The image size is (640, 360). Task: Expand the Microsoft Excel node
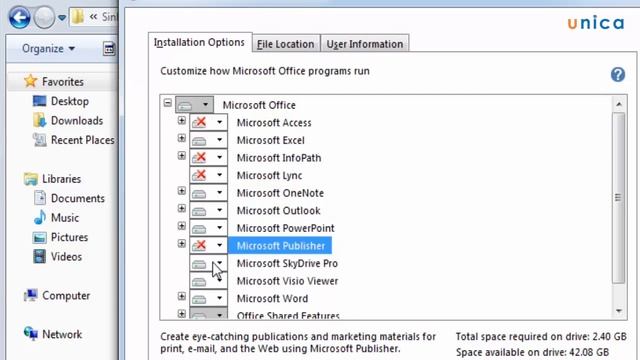click(x=182, y=138)
